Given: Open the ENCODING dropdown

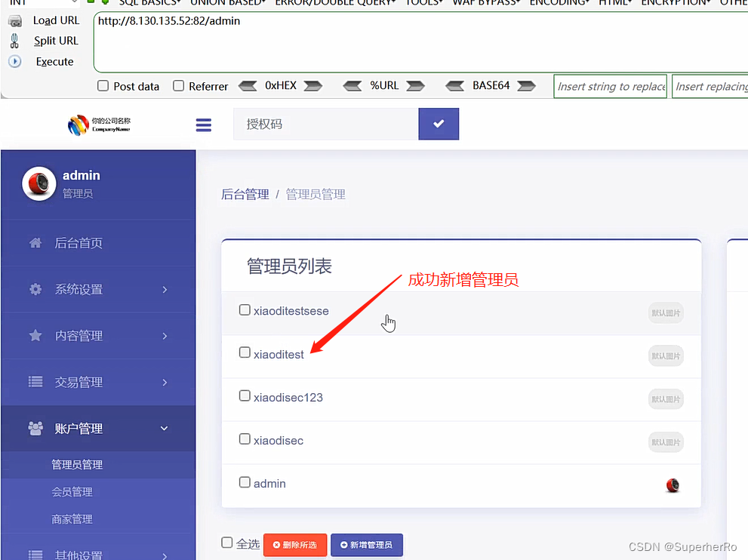Looking at the screenshot, I should coord(559,3).
